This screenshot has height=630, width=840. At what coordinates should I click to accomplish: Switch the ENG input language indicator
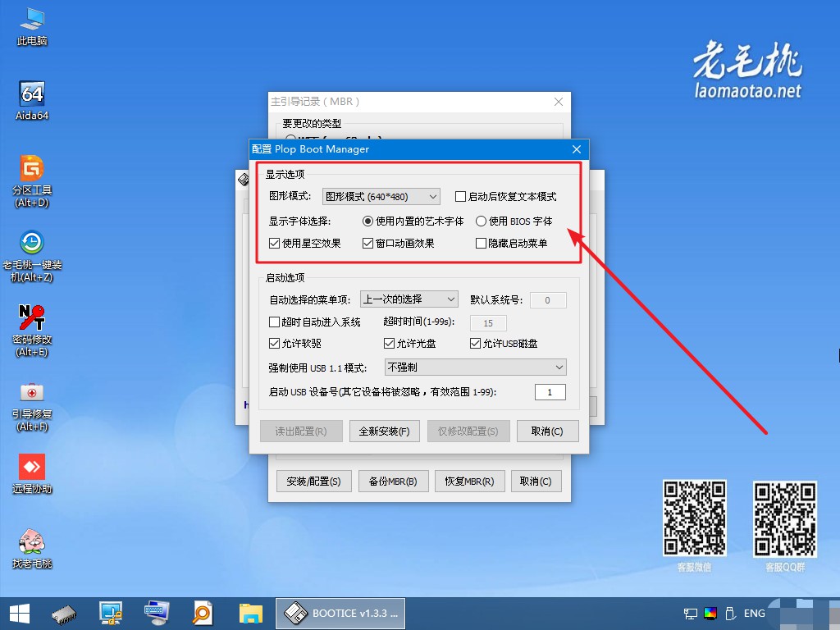tap(755, 614)
